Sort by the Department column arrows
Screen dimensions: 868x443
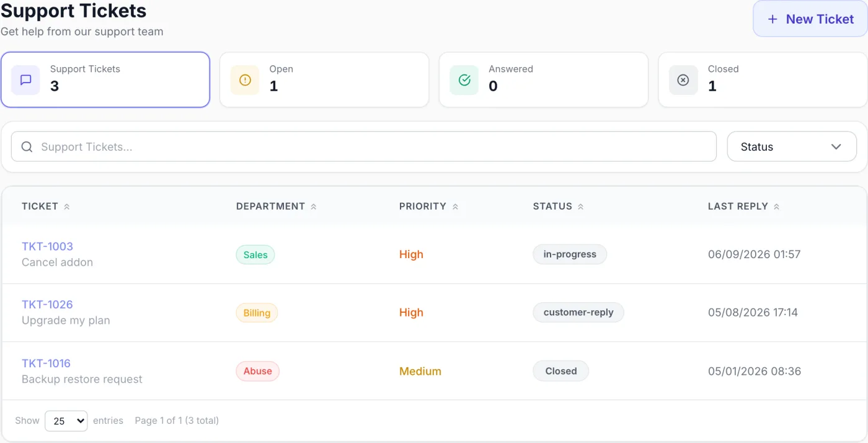tap(314, 207)
